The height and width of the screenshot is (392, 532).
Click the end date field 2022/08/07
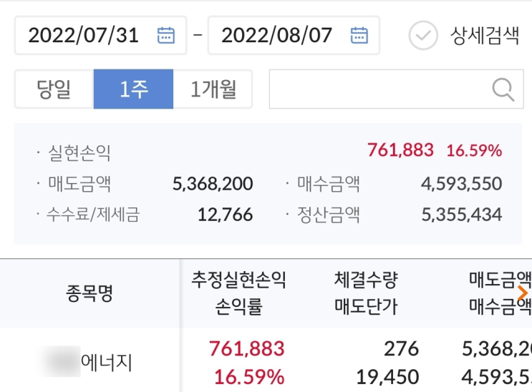point(277,35)
